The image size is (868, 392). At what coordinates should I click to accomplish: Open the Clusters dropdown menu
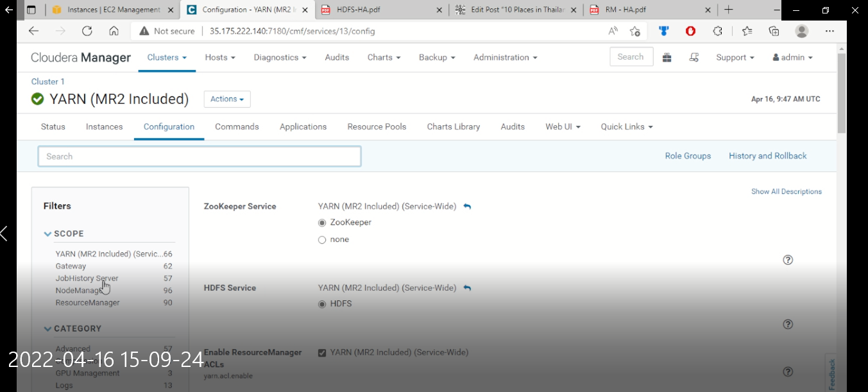pyautogui.click(x=167, y=57)
